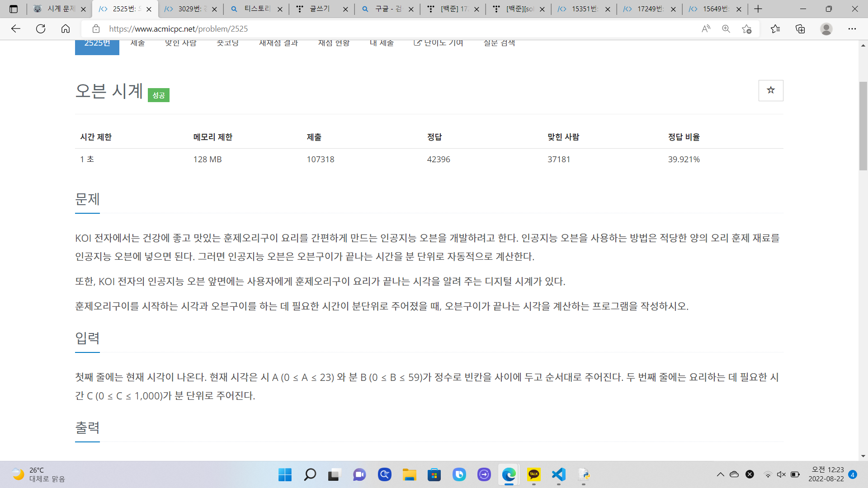The height and width of the screenshot is (488, 868).
Task: Open the 제출 submit page link
Action: [x=137, y=43]
